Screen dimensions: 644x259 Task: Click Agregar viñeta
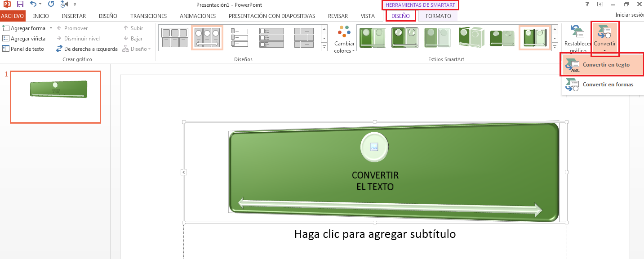24,39
